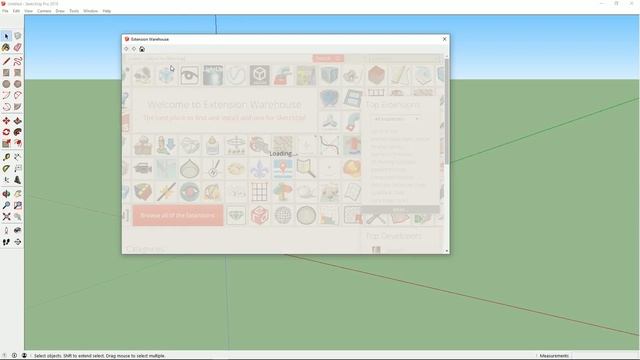
Task: Select the Scale tool
Action: (x=6, y=143)
